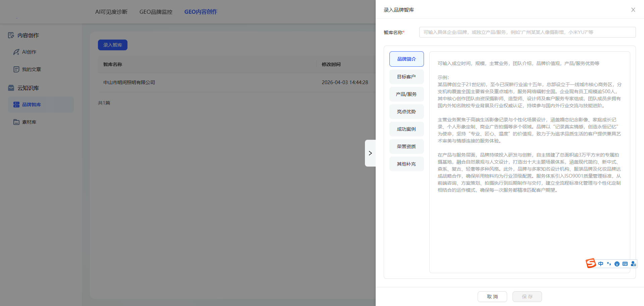This screenshot has width=644, height=306.
Task: Click the 品牌智库 sidebar icon
Action: click(16, 105)
